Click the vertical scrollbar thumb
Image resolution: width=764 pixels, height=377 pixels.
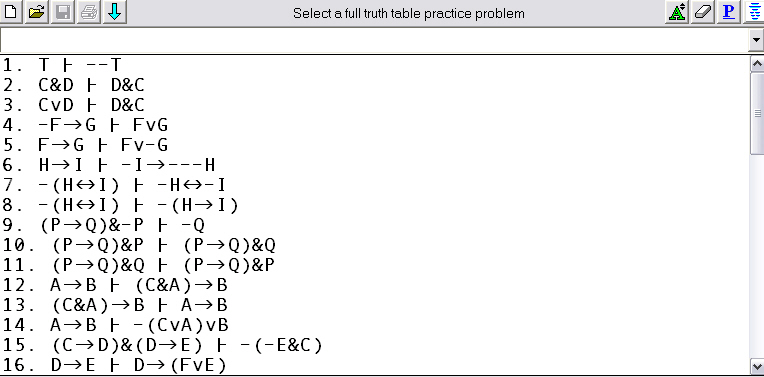[x=757, y=113]
